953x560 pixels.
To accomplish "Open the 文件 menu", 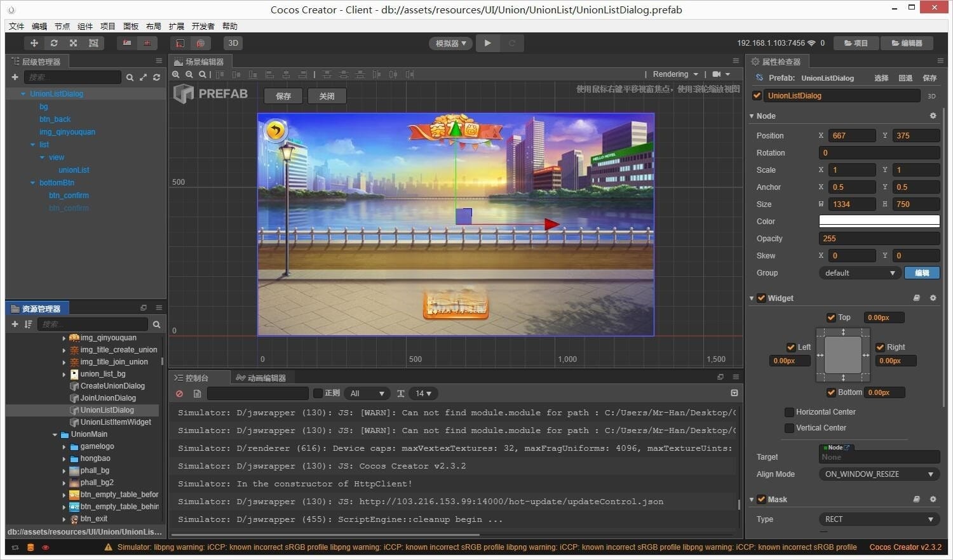I will (17, 26).
